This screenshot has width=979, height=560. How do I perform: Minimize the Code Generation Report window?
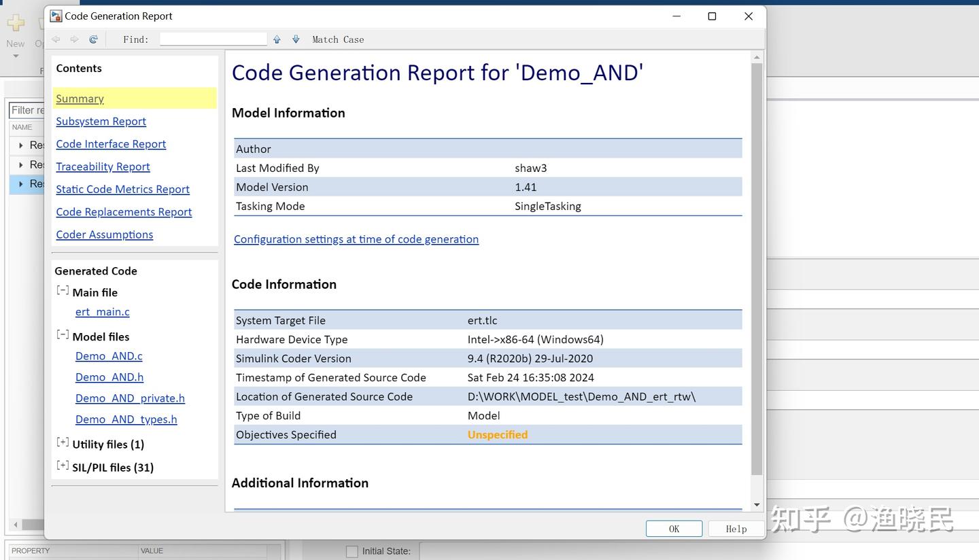pyautogui.click(x=676, y=16)
